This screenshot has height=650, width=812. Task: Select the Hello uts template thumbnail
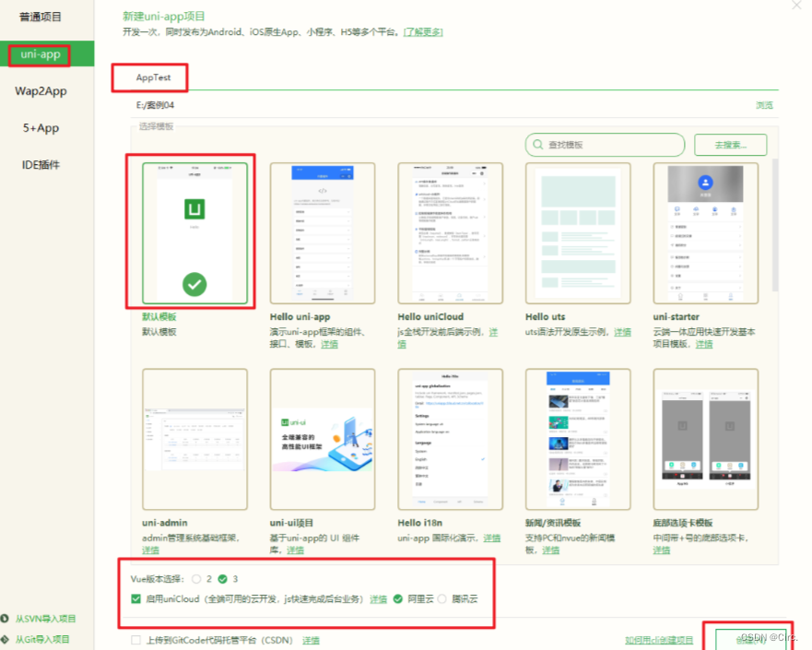coord(578,233)
